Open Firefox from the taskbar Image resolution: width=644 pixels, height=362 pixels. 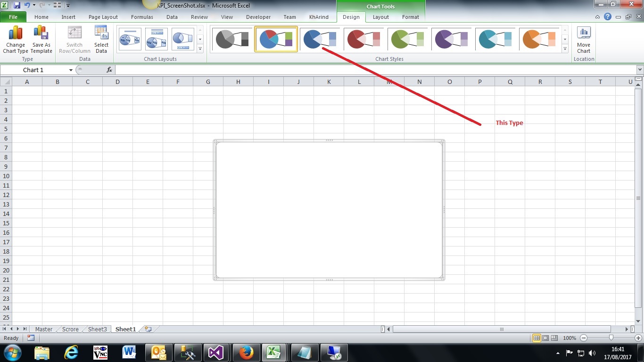246,353
